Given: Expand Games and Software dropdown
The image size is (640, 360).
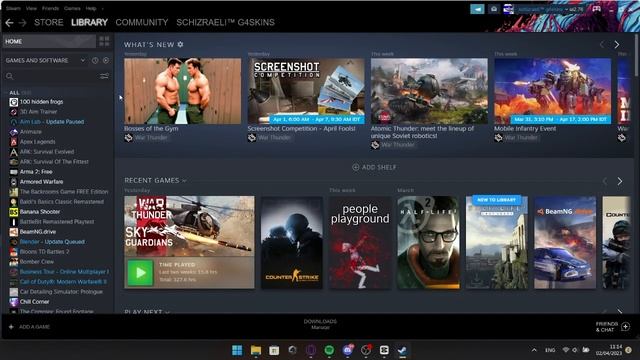Looking at the screenshot, I should (83, 60).
